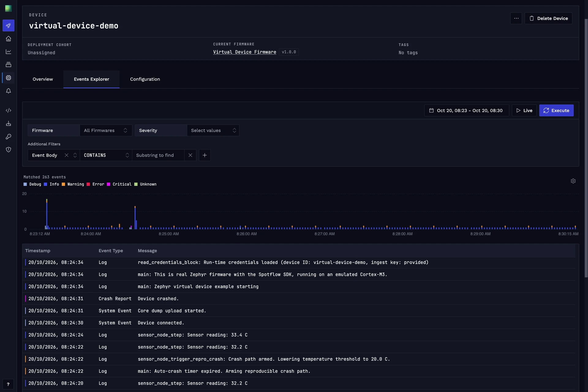
Task: Open the Severity Select values dropdown
Action: coord(213,130)
